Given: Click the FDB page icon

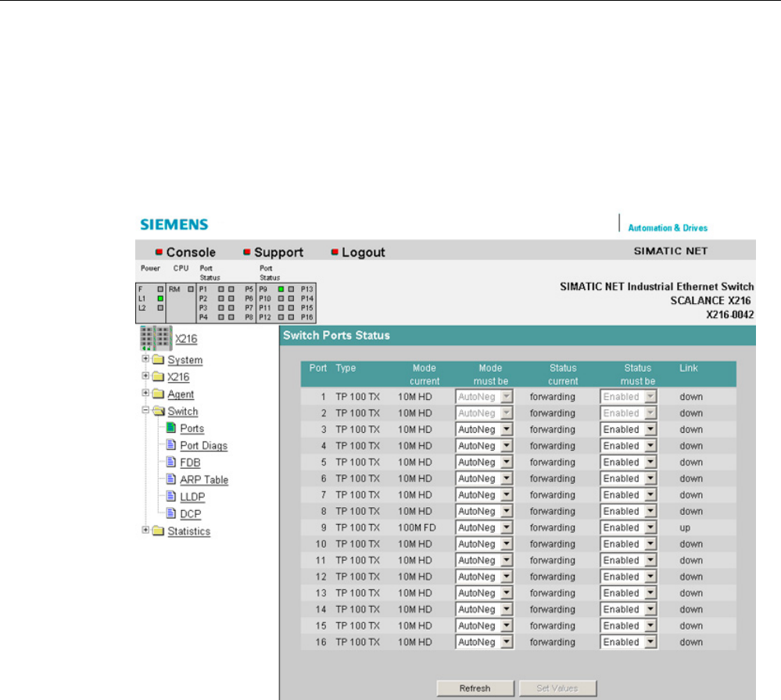Looking at the screenshot, I should [171, 462].
